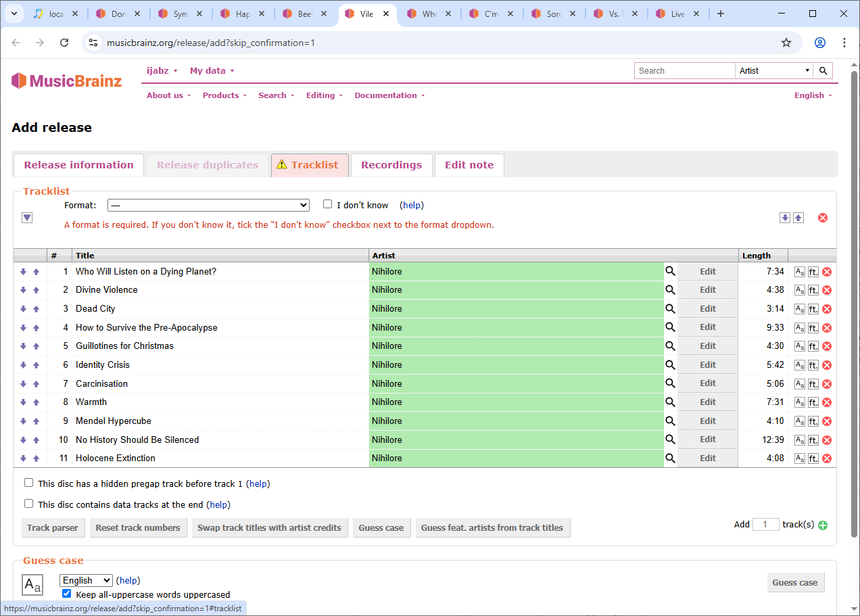Move 'Dead City' track up
This screenshot has width=860, height=616.
37,309
